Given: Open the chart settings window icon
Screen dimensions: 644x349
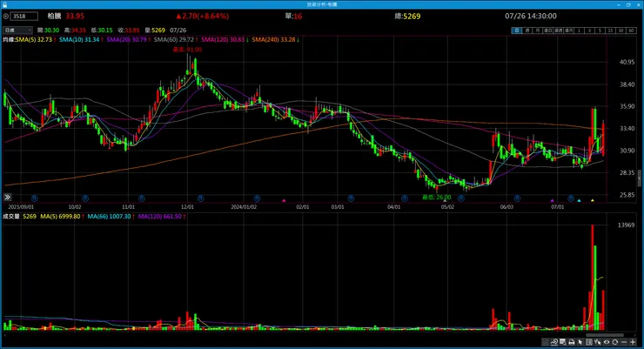Looking at the screenshot, I should 563,342.
